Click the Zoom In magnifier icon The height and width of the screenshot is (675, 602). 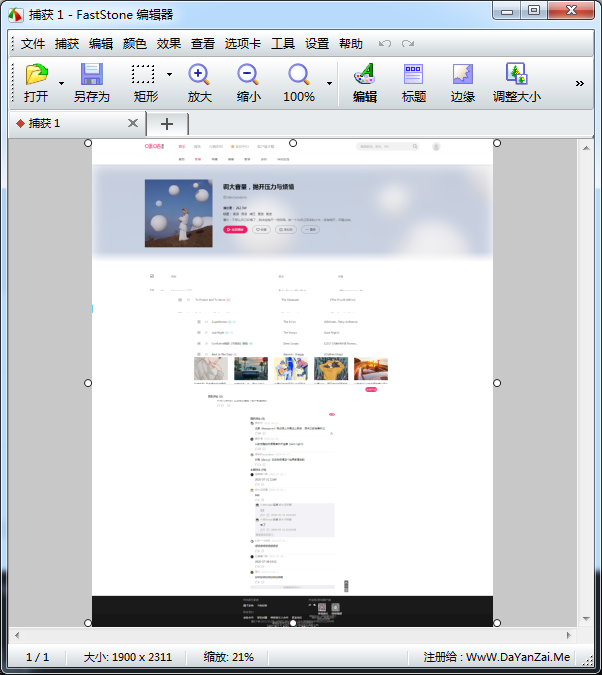point(199,76)
